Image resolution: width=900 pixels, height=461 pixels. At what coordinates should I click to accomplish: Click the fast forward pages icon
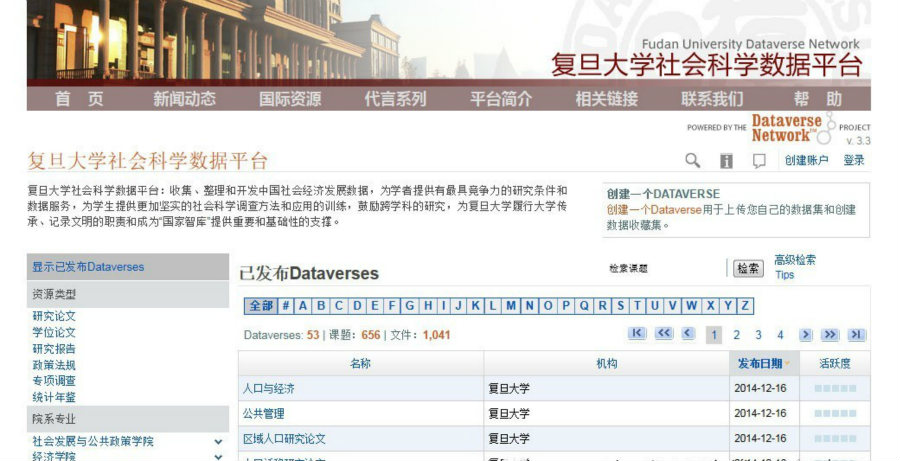(830, 335)
